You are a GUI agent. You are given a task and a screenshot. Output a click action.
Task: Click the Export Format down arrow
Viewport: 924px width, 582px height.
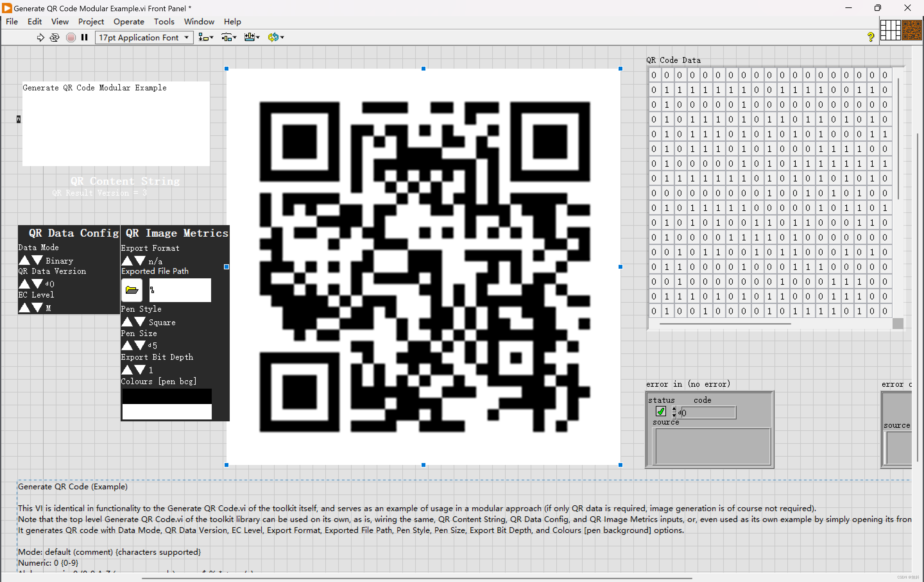pyautogui.click(x=141, y=261)
